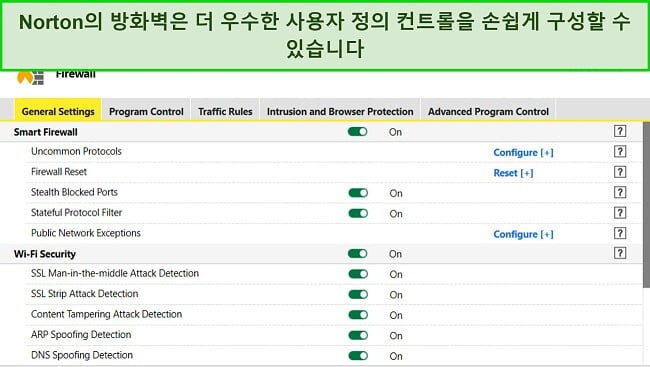The image size is (650, 367).
Task: Open help for Stateful Protocol Filter
Action: [x=620, y=213]
